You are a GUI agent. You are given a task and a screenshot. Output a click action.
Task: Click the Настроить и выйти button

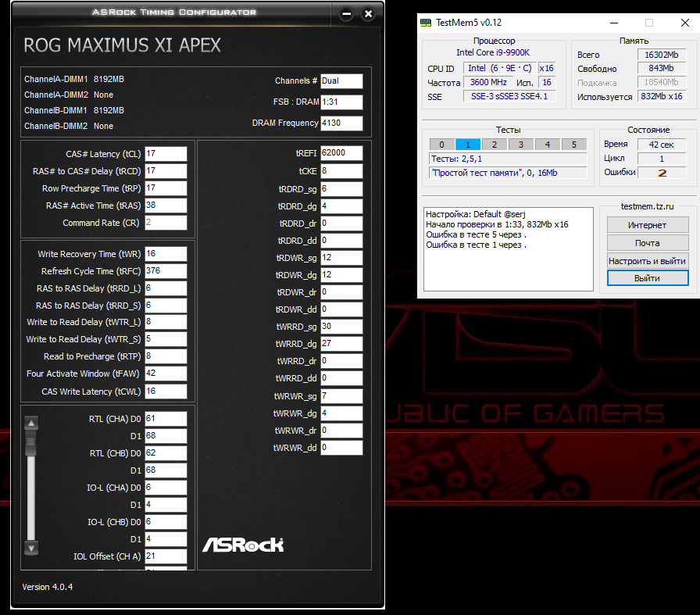[648, 261]
